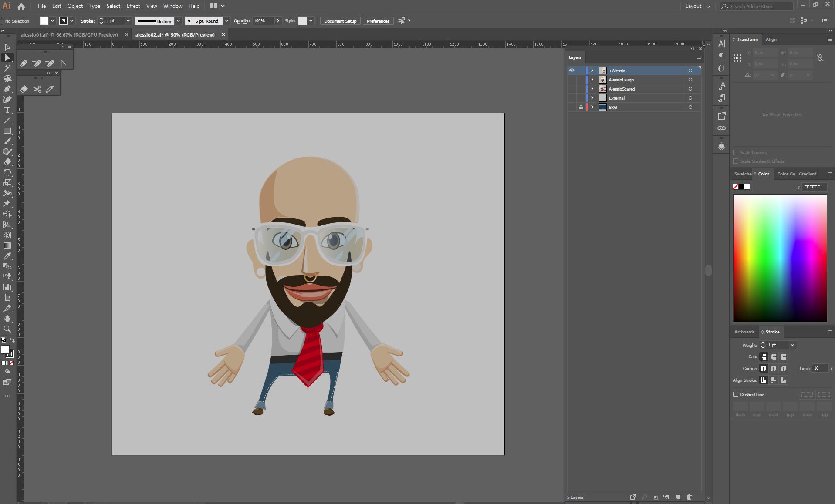Expand the AlessioLaugh layer contents
835x504 pixels.
click(x=592, y=80)
